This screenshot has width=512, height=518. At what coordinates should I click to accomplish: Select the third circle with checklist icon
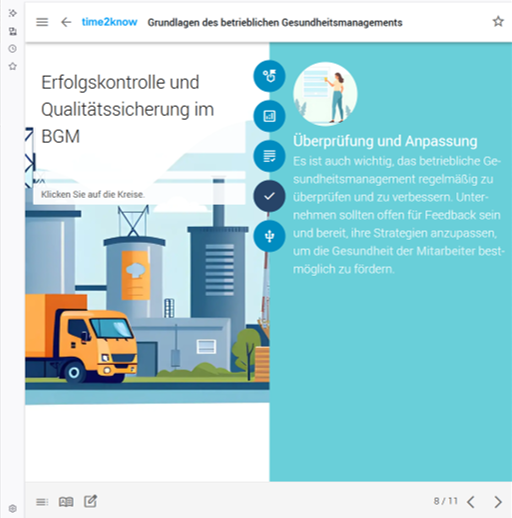pos(269,156)
